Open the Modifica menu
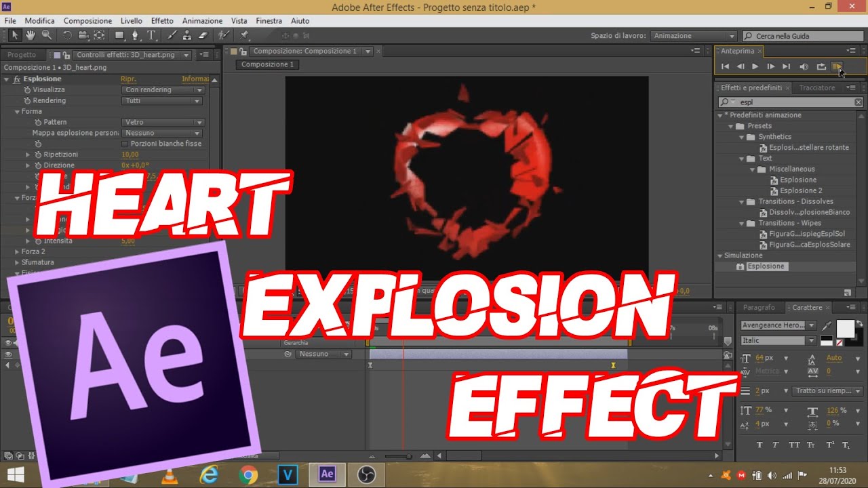Image resolution: width=868 pixels, height=488 pixels. click(39, 21)
